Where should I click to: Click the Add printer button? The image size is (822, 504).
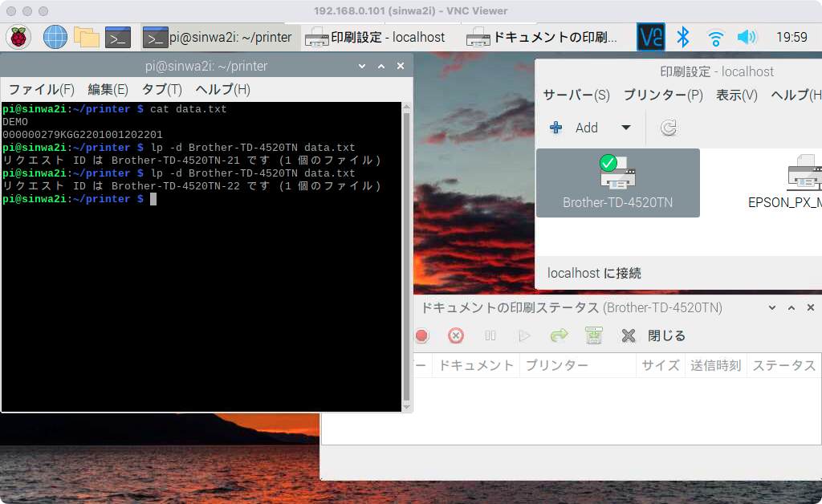click(576, 128)
